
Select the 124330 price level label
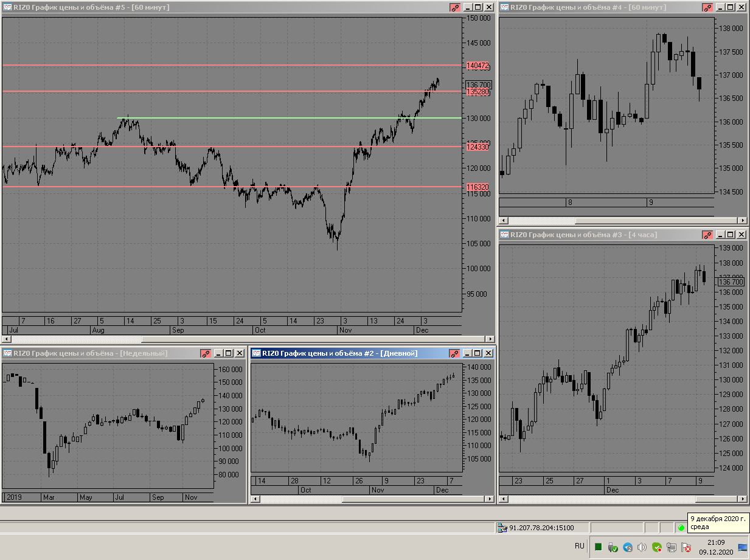pos(478,147)
